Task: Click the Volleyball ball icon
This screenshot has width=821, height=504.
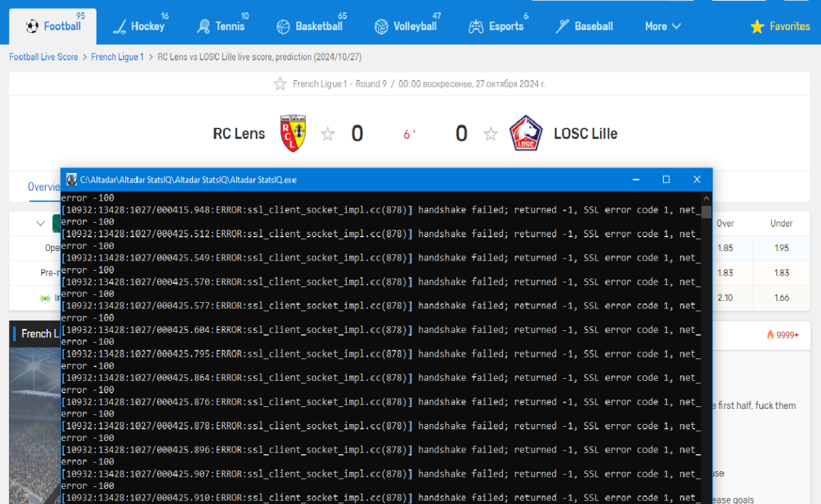Action: [381, 27]
